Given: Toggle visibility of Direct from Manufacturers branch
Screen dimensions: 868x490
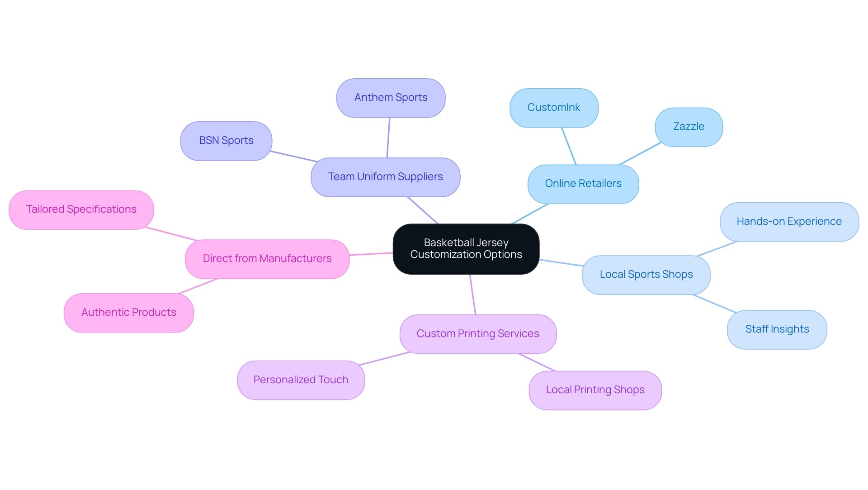Looking at the screenshot, I should (x=266, y=258).
